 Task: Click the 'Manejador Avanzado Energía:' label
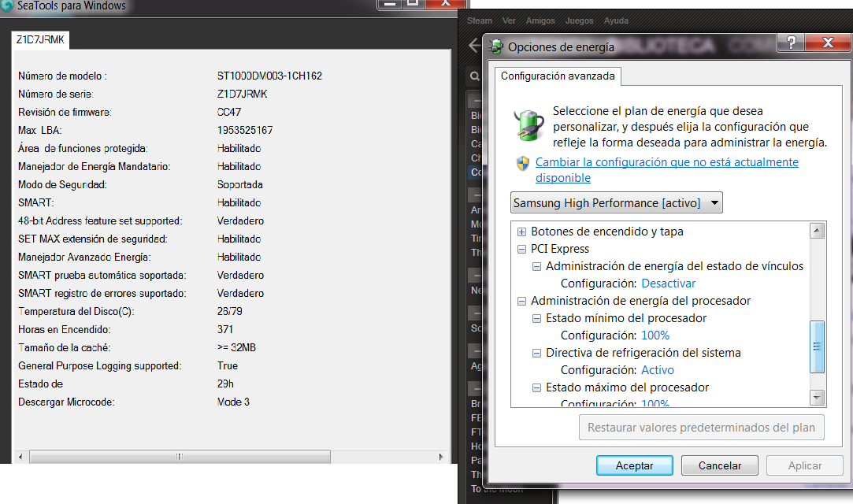(84, 258)
